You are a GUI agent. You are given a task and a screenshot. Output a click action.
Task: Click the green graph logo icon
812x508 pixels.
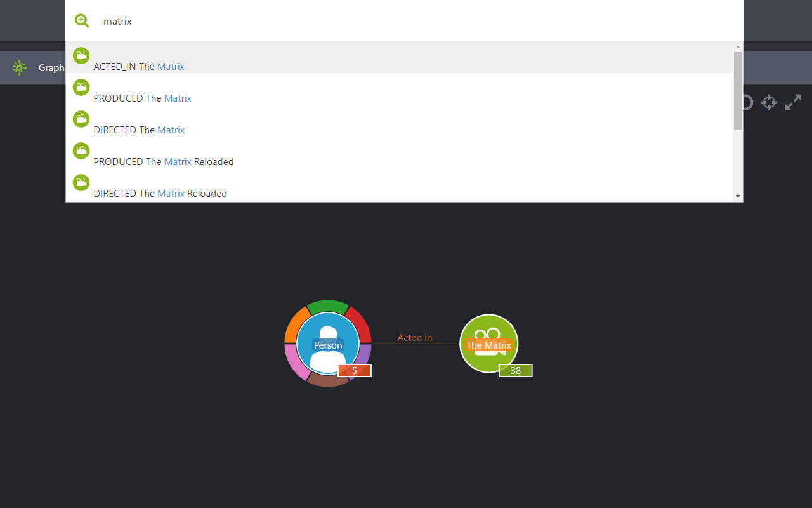click(20, 68)
